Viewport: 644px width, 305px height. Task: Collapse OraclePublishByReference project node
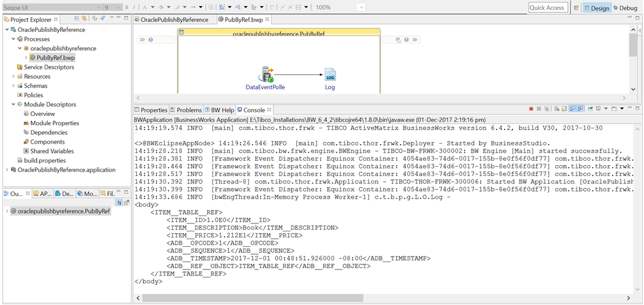pos(7,29)
